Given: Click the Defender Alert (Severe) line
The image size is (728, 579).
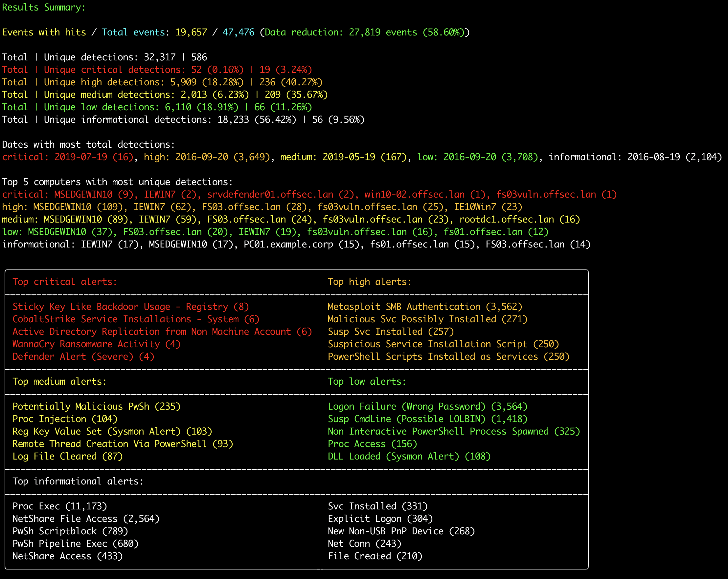Looking at the screenshot, I should pyautogui.click(x=83, y=357).
